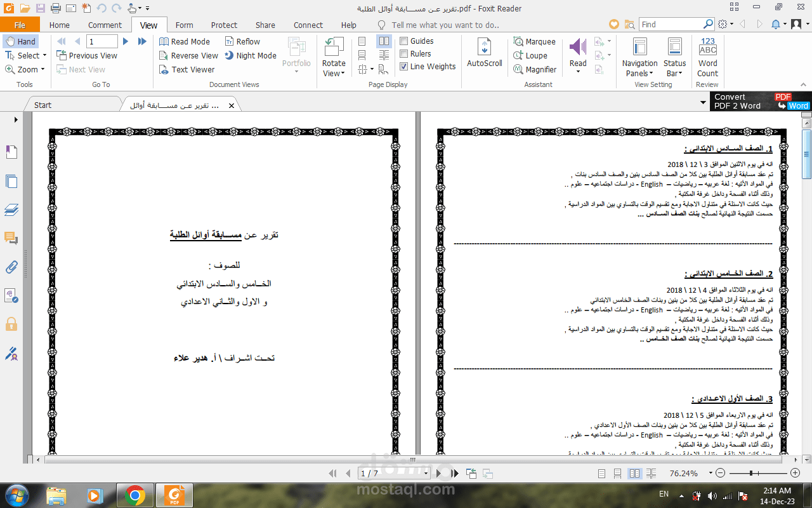Open search settings gear dropdown

pyautogui.click(x=726, y=24)
